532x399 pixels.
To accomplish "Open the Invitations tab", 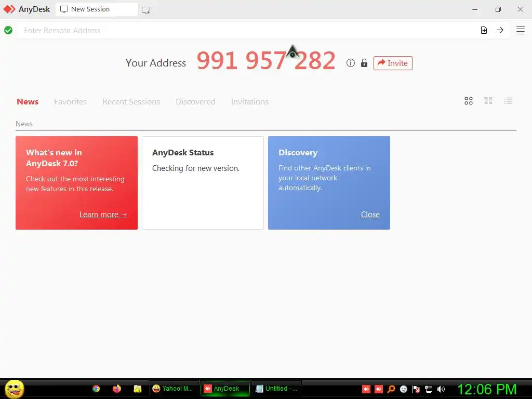I will [x=249, y=101].
